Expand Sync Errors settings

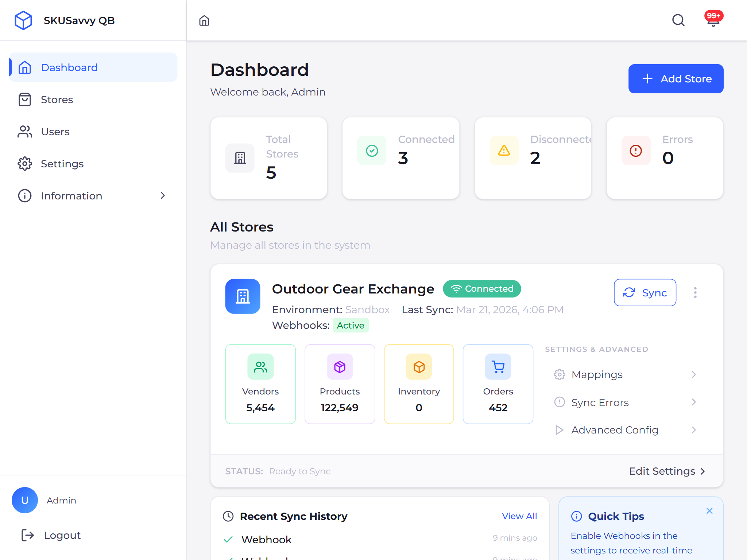coord(694,402)
